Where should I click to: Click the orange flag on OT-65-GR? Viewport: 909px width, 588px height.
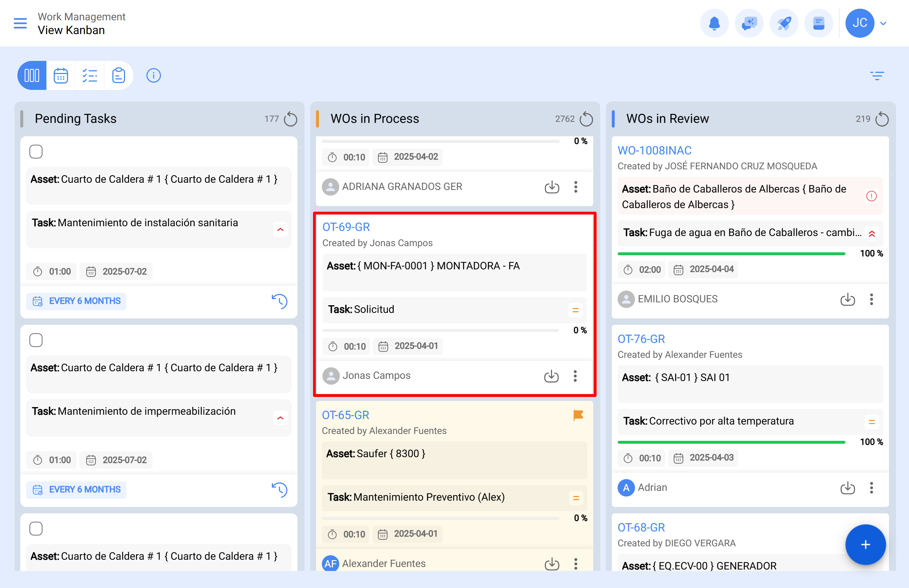click(x=578, y=415)
